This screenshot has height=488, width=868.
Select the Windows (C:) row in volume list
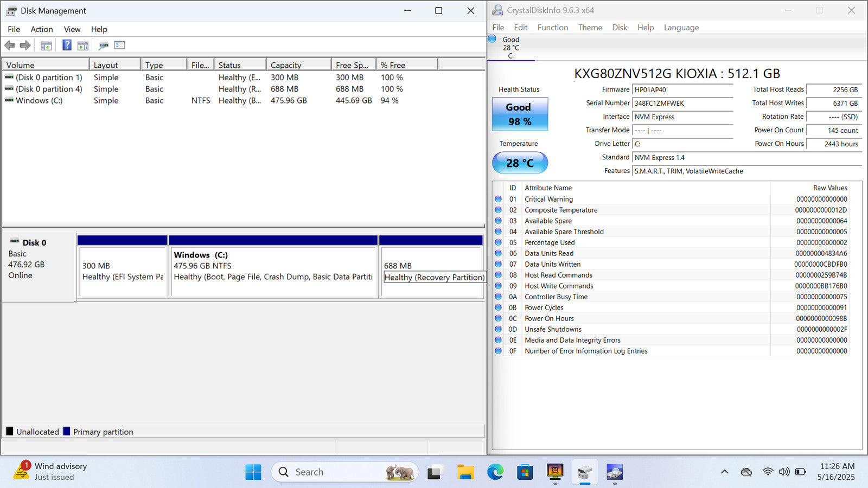tap(39, 100)
